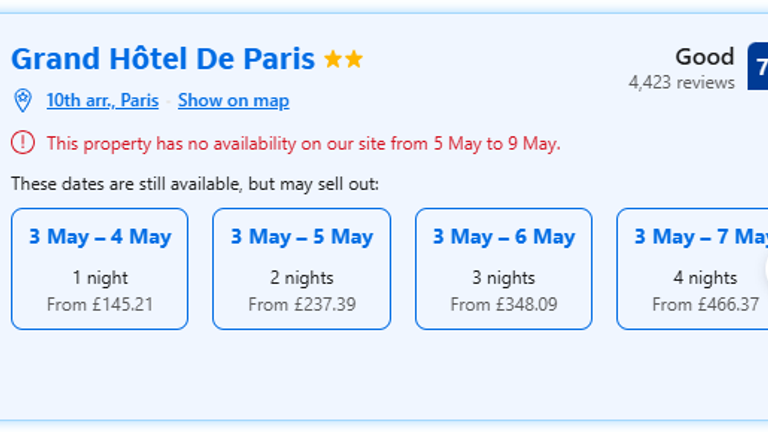Screen dimensions: 768x432
Task: Click the blue review score badge
Action: tap(759, 68)
